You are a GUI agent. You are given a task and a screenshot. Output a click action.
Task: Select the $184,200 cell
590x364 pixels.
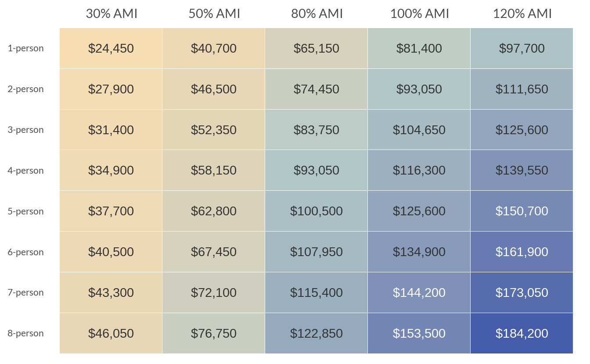[522, 333]
